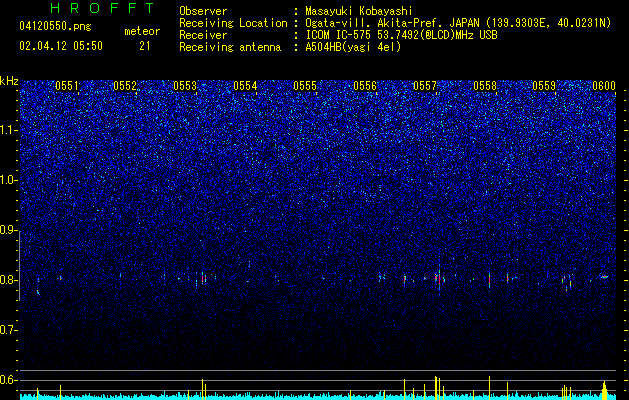Select the 0.6 frequency axis label
Viewport: 629px width, 400px height.
pyautogui.click(x=9, y=380)
